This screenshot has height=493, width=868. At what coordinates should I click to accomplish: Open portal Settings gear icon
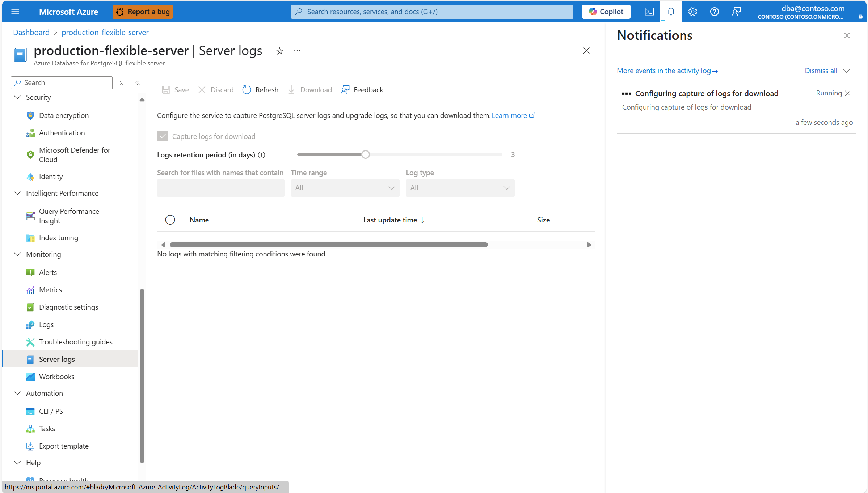(x=692, y=12)
